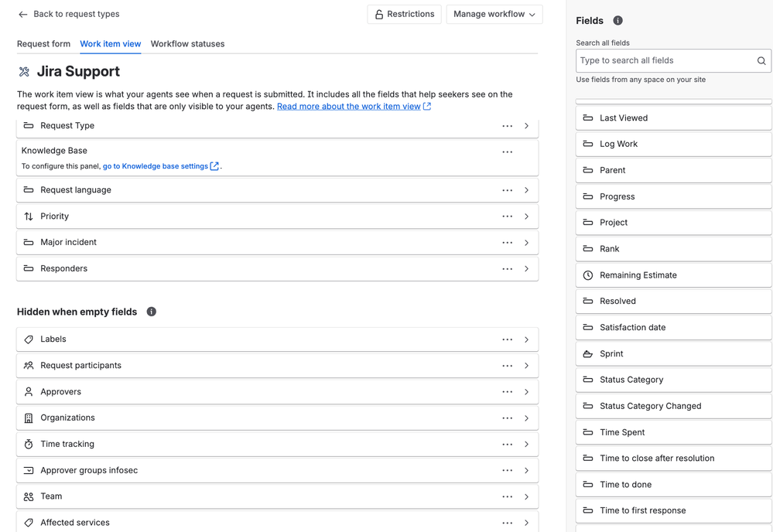This screenshot has width=773, height=532.
Task: Expand the Request participants chevron
Action: [x=526, y=366]
